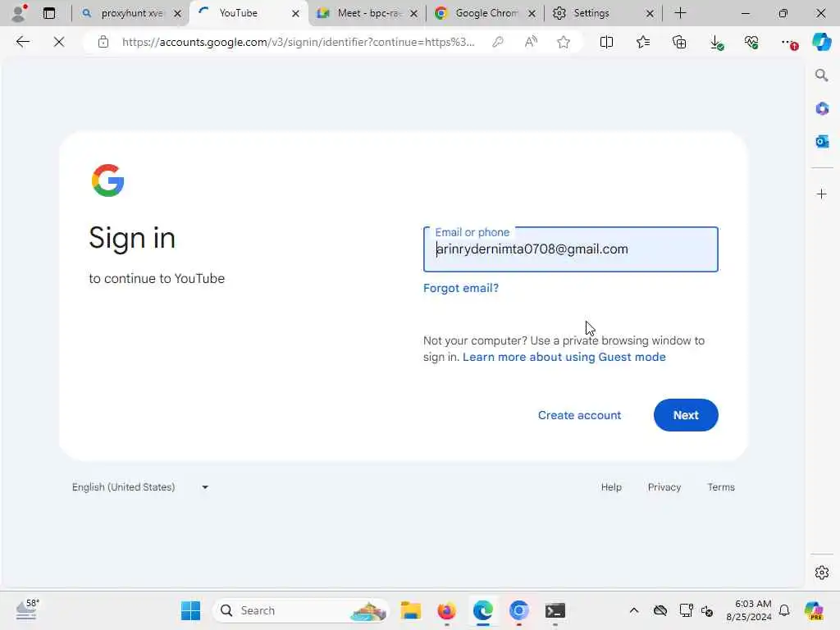Screen dimensions: 840x630
Task: Open split screen view
Action: click(x=606, y=42)
